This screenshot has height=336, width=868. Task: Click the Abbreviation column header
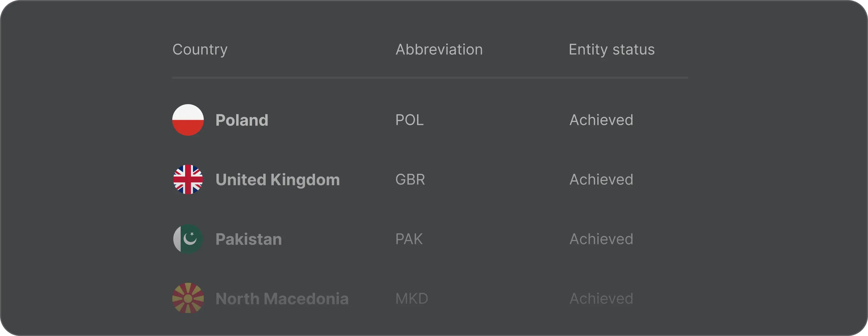point(439,50)
